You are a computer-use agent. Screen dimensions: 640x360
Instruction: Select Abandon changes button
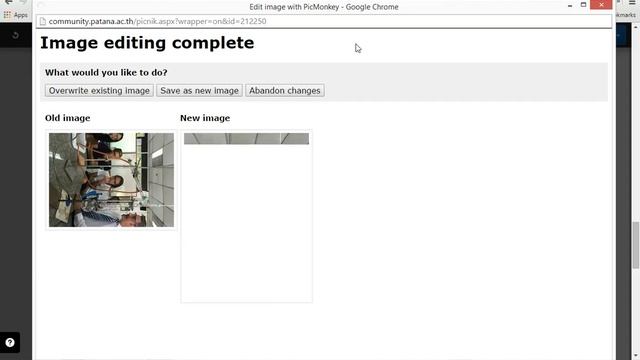pos(284,91)
